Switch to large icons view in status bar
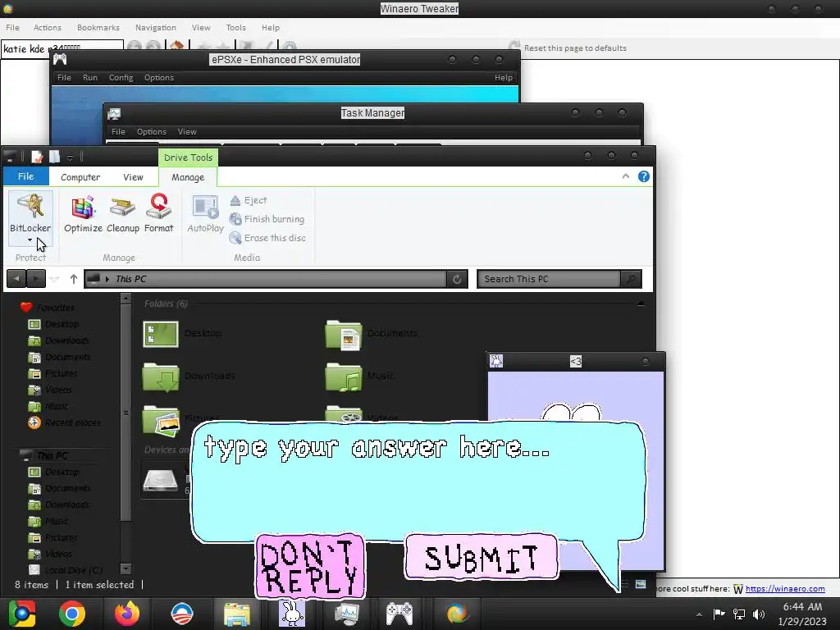This screenshot has height=630, width=840. (640, 584)
